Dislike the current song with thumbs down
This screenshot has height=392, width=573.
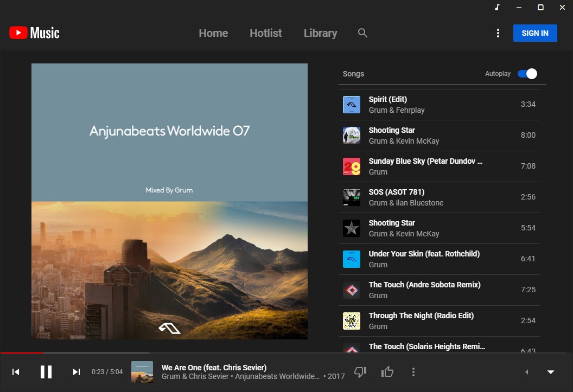360,372
